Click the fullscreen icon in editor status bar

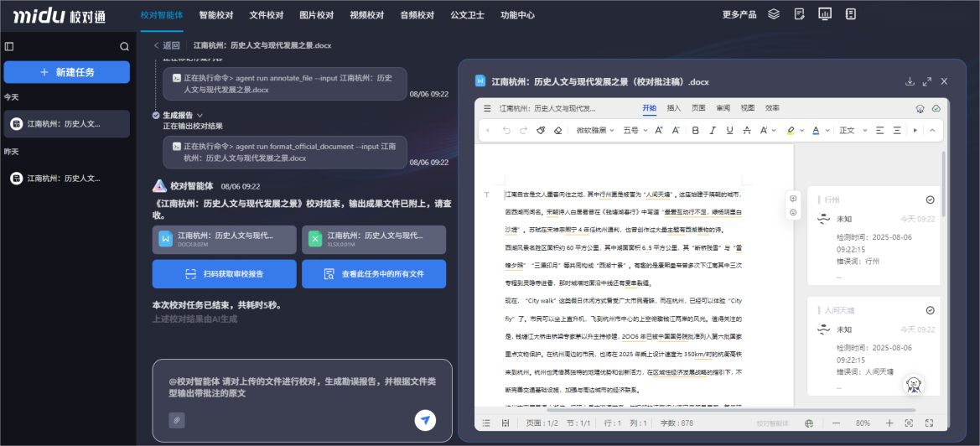tap(929, 423)
